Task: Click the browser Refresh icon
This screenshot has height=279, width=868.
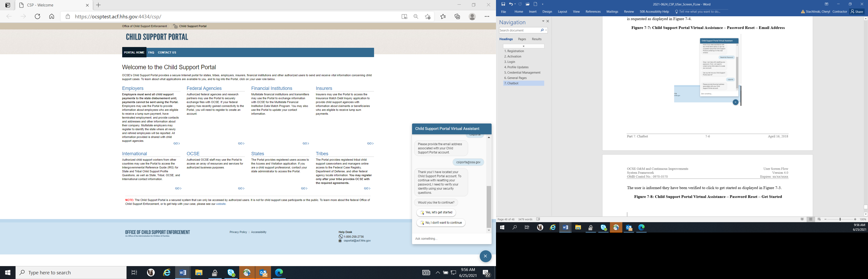Action: pos(37,17)
